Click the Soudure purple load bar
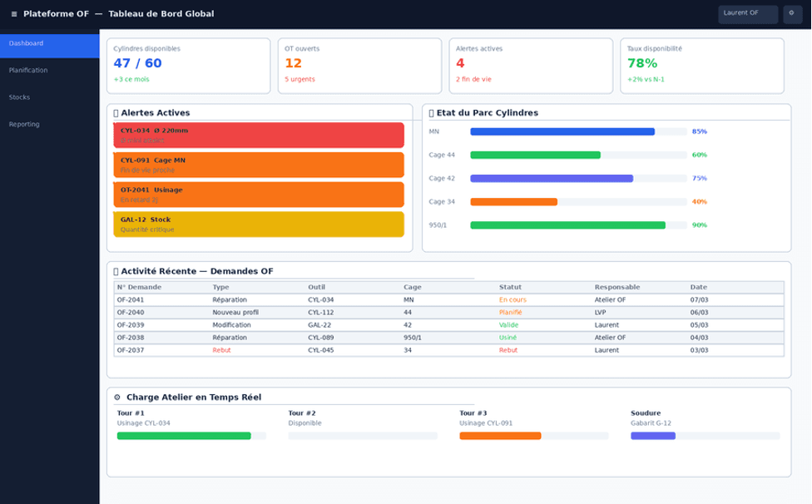The width and height of the screenshot is (812, 504). pos(706,436)
